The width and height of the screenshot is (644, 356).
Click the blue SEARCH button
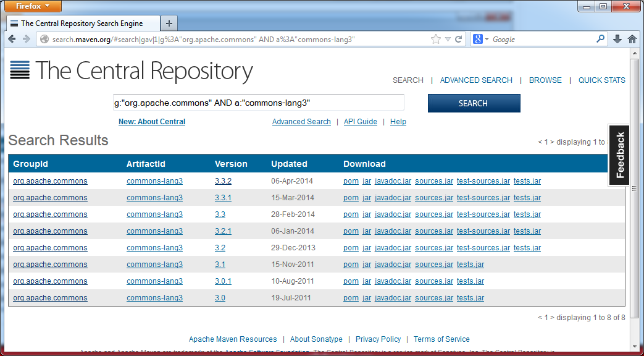474,103
